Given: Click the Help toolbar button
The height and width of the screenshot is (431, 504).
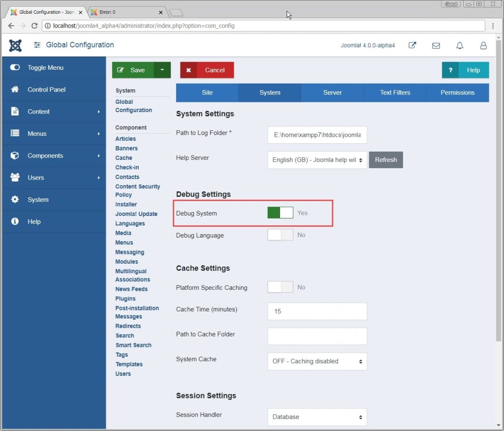Looking at the screenshot, I should 466,70.
